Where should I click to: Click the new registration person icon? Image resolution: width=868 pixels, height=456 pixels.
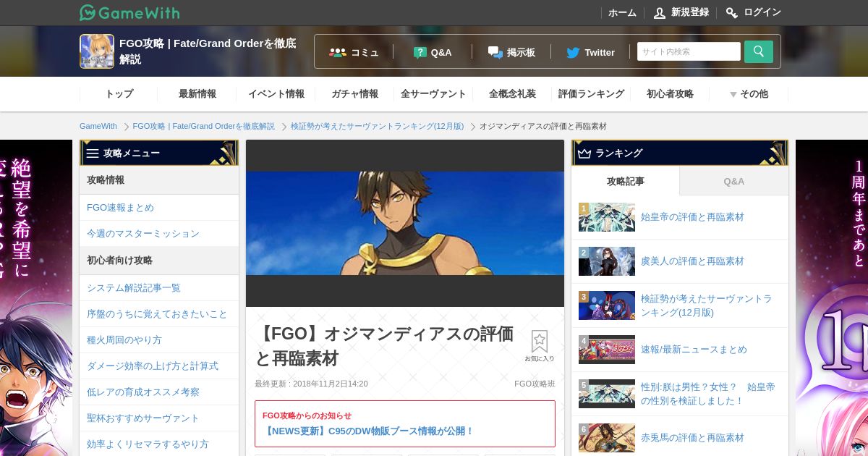click(x=659, y=13)
